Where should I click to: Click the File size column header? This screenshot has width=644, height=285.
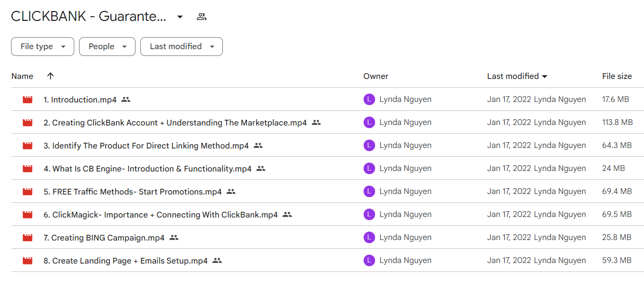pyautogui.click(x=617, y=76)
